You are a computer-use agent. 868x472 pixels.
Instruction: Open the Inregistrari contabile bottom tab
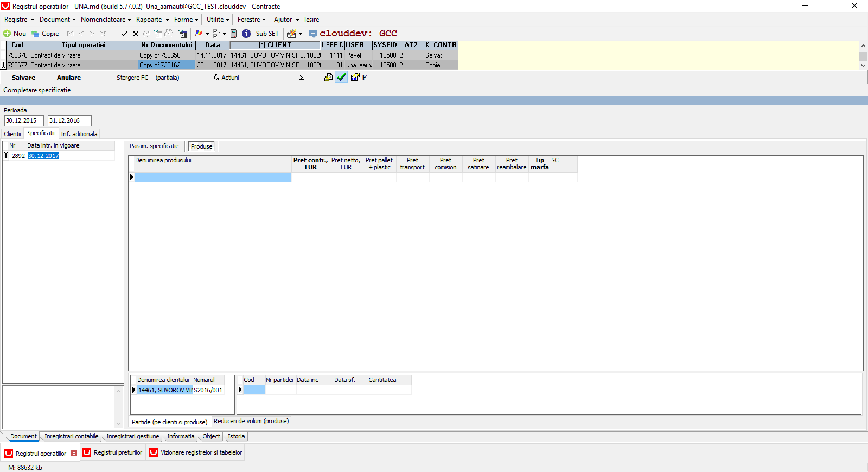tap(72, 436)
